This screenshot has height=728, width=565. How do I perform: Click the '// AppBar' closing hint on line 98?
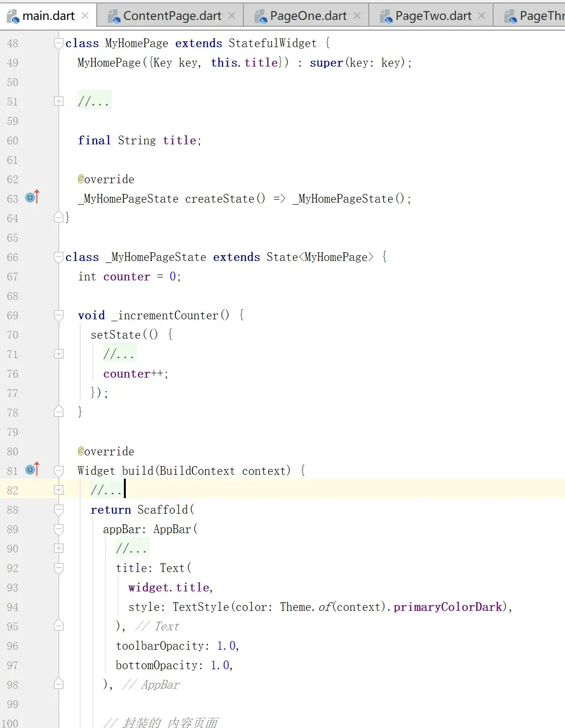click(x=151, y=685)
